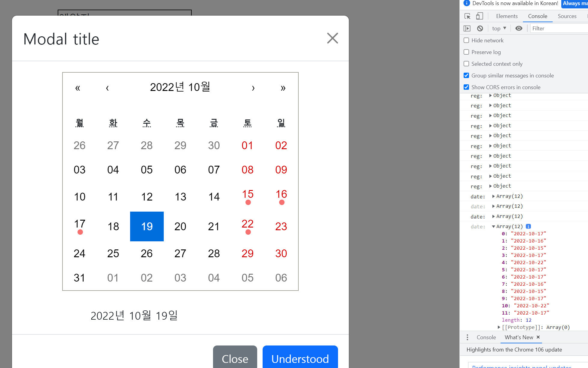The image size is (588, 368).
Task: Go to next month with the › arrow
Action: tap(253, 88)
